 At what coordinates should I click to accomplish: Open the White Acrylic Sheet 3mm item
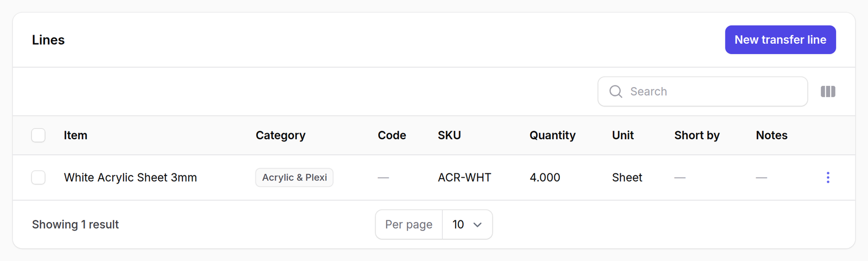point(130,178)
